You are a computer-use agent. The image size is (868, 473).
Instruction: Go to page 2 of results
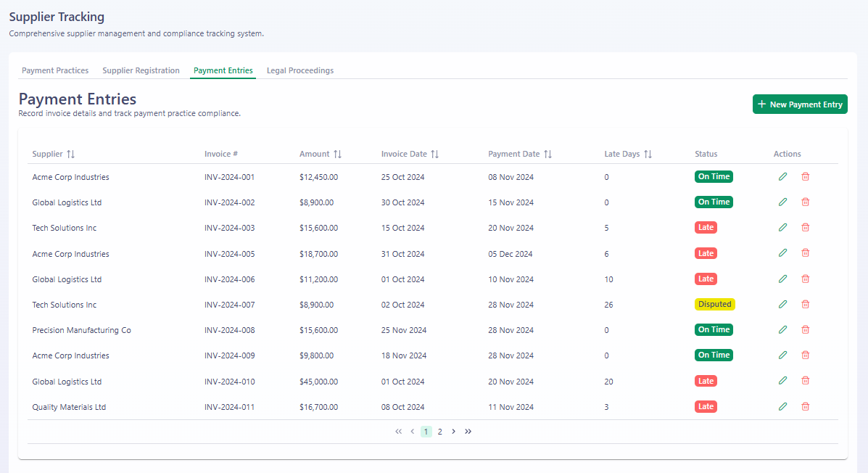pyautogui.click(x=439, y=432)
